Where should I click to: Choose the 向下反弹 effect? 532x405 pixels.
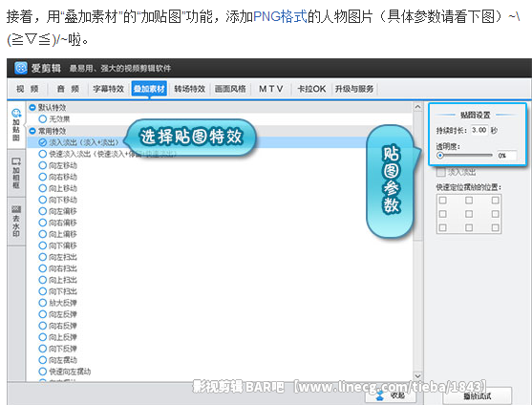[x=42, y=349]
